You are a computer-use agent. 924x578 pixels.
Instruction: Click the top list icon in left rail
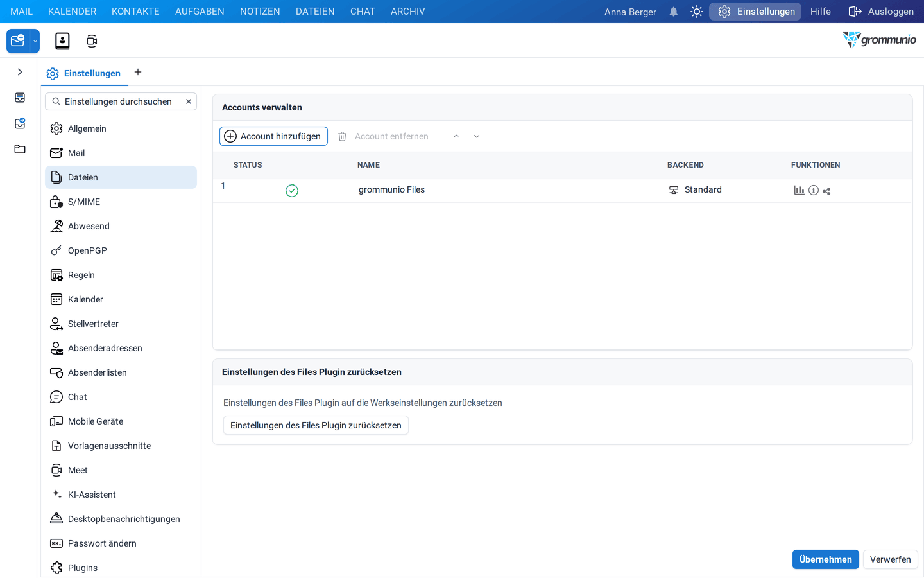click(20, 98)
